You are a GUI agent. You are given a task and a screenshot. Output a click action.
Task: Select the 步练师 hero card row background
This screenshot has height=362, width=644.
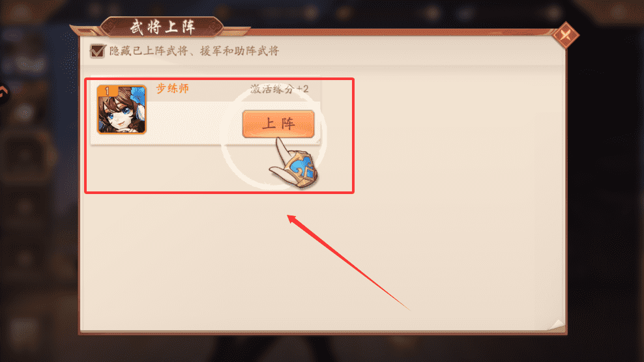(x=205, y=110)
